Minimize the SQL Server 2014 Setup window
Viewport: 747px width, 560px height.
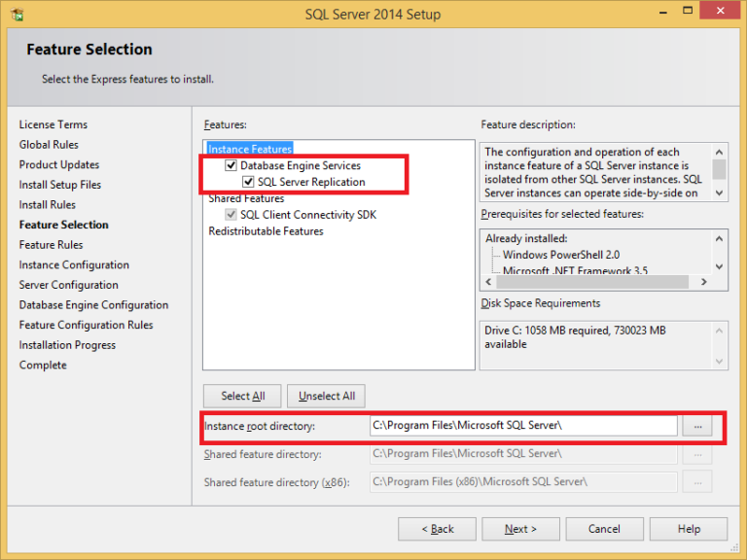pyautogui.click(x=662, y=11)
